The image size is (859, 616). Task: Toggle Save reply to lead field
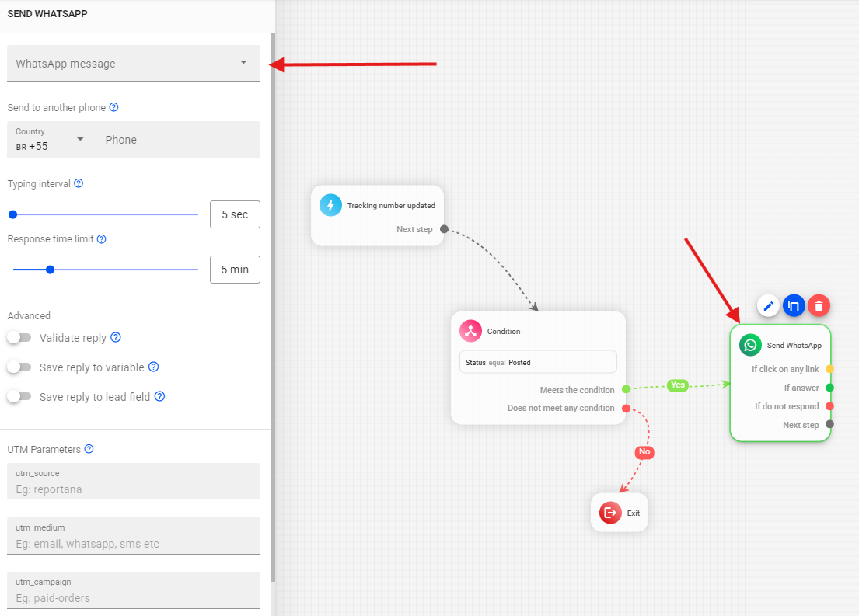(19, 397)
